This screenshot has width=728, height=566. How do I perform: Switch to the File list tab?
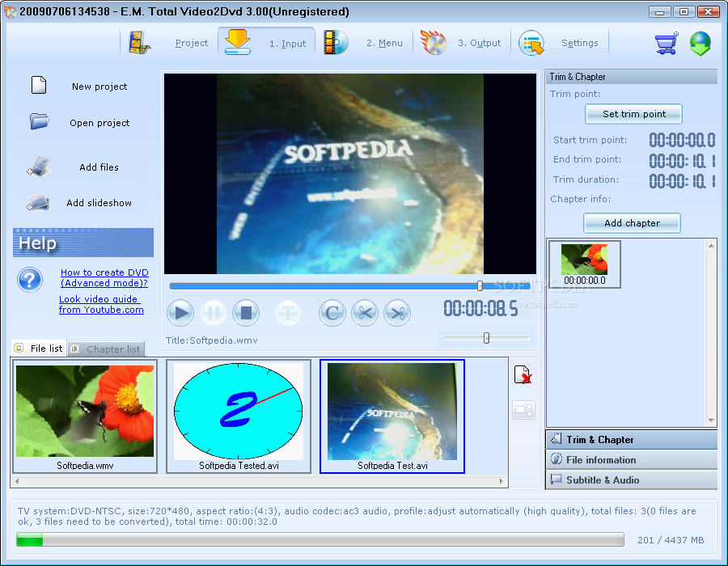(39, 348)
